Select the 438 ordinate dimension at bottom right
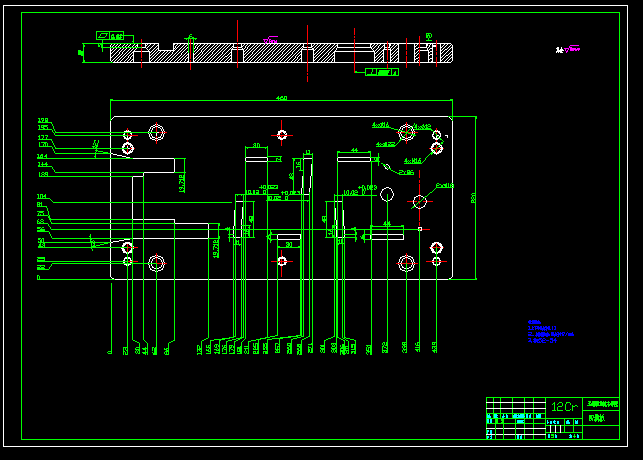Image resolution: width=643 pixels, height=460 pixels. [x=435, y=347]
